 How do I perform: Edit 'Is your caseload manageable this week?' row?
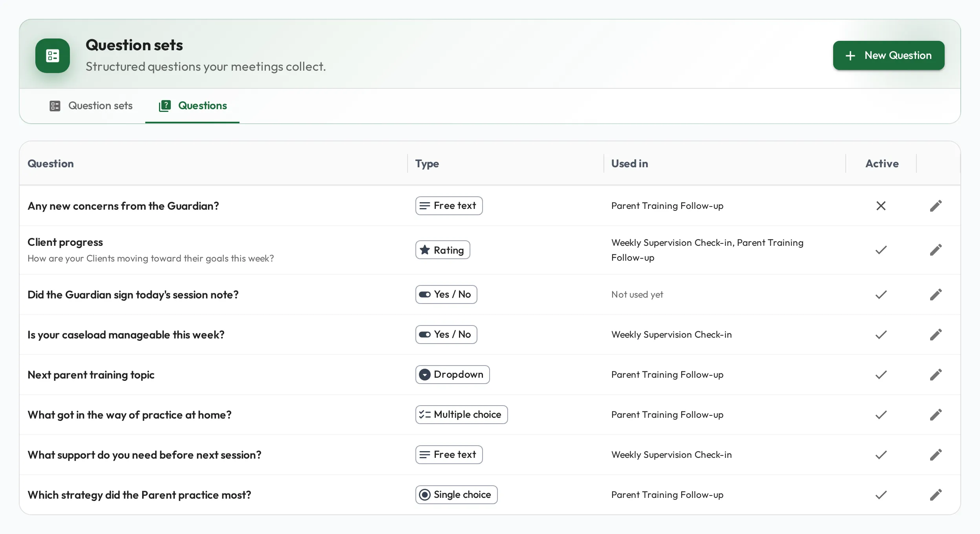[x=936, y=335]
